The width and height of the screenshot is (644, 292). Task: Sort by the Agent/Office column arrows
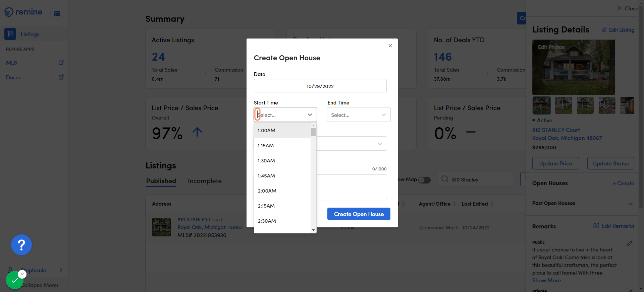(x=454, y=204)
